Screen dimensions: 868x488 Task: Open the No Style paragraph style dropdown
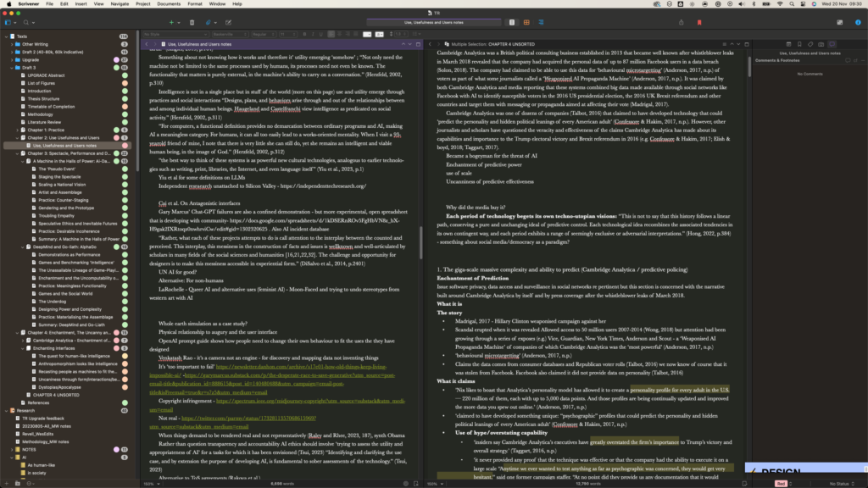click(175, 34)
